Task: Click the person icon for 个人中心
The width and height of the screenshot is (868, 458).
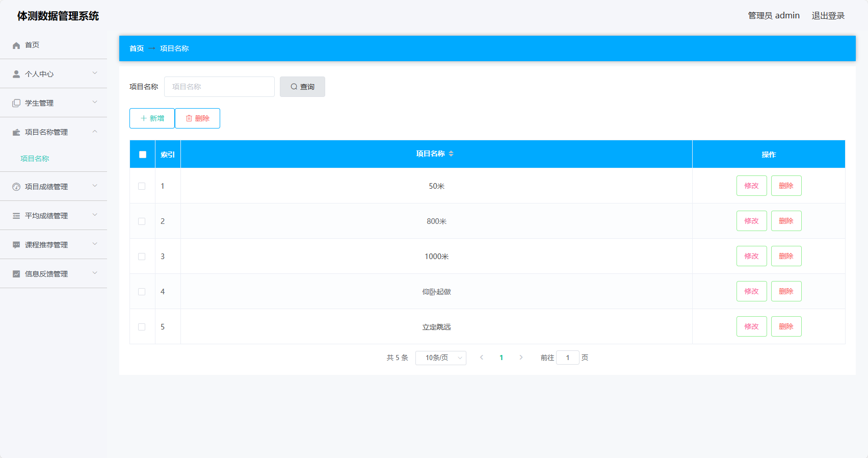Action: point(16,74)
